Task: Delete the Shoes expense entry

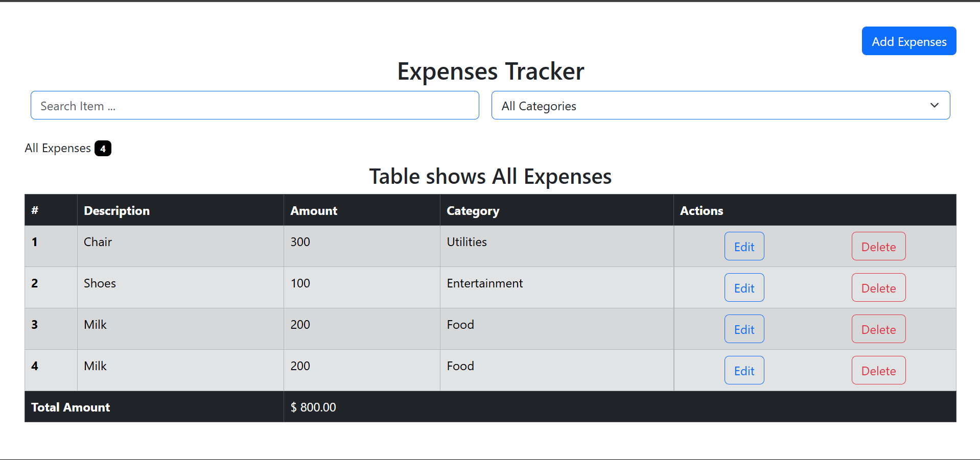Action: point(878,288)
